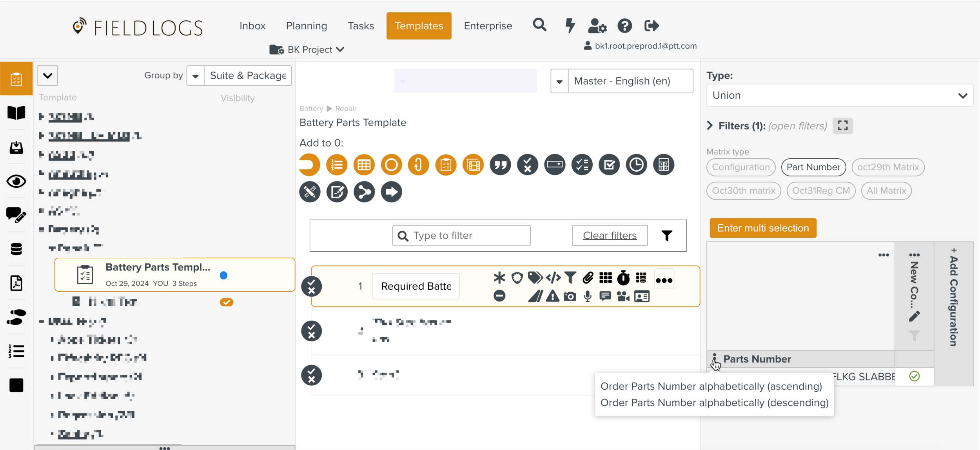Choose Order Parts Number alphabetically (ascending)
Screen dimensions: 980x450
click(711, 386)
